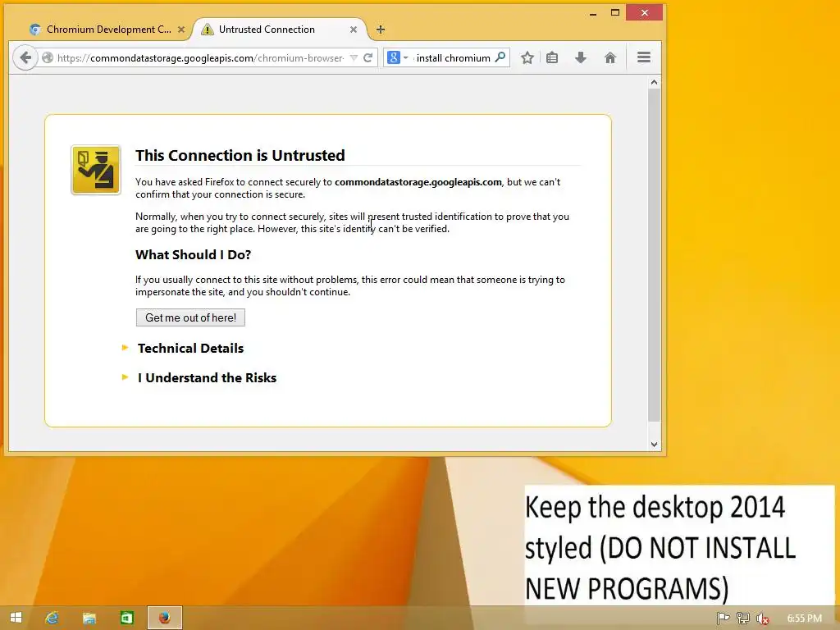This screenshot has width=840, height=630.
Task: Close the Untrusted Connection tab
Action: [353, 30]
